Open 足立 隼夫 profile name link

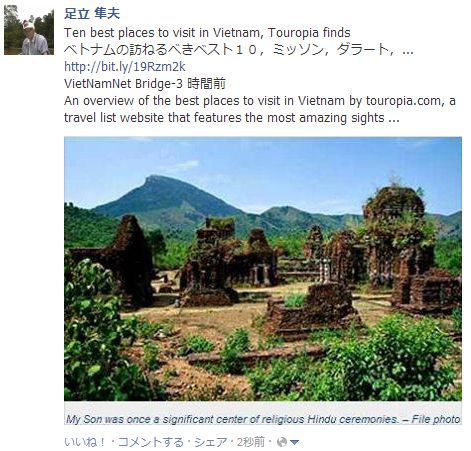92,13
